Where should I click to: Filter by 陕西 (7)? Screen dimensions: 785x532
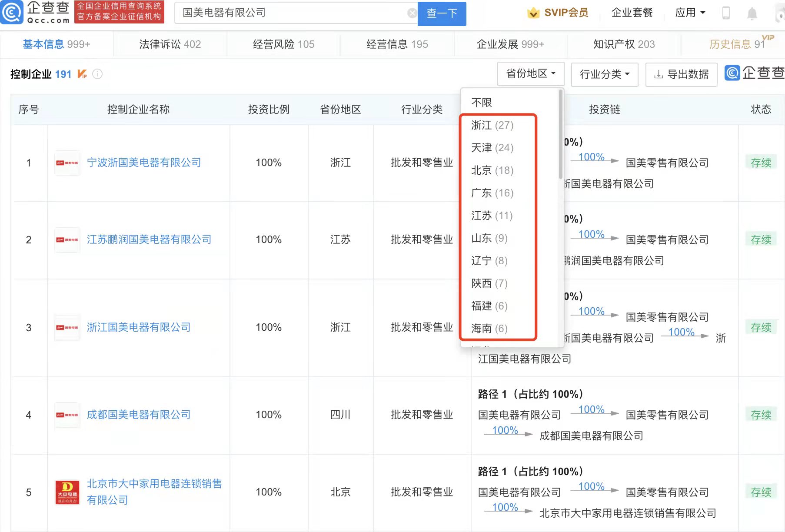489,283
